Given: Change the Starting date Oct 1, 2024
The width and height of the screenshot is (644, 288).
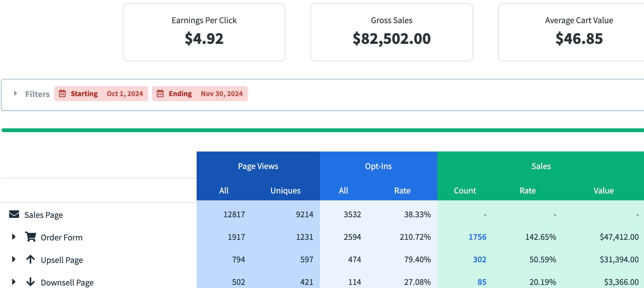Looking at the screenshot, I should pyautogui.click(x=125, y=94).
